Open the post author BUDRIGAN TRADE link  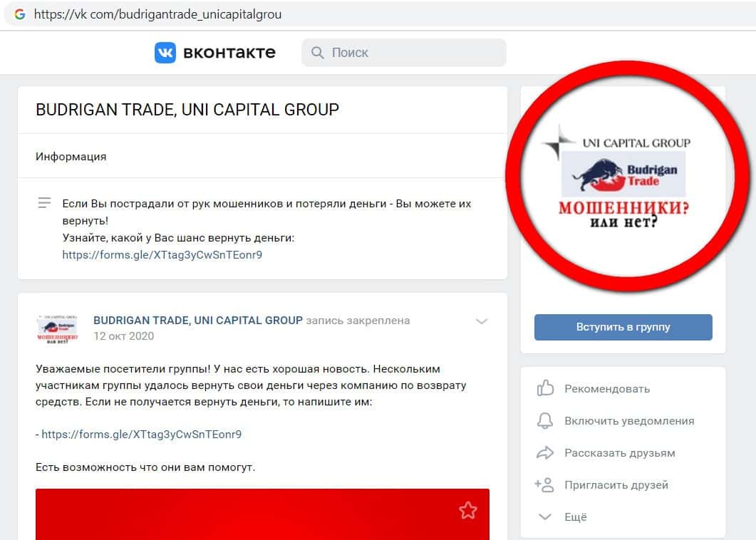tap(197, 320)
